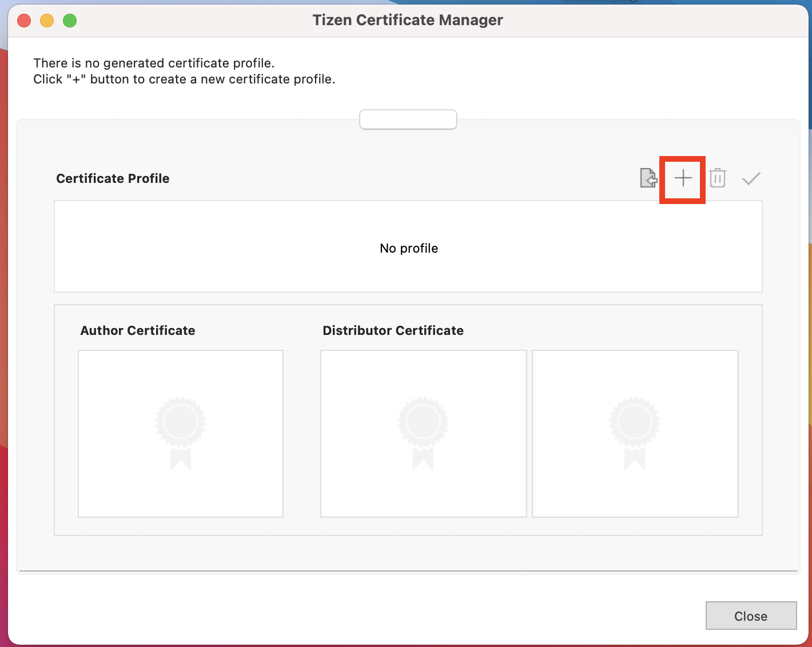Click the 'Certificate Profile' heading
The width and height of the screenshot is (812, 647).
(x=113, y=178)
